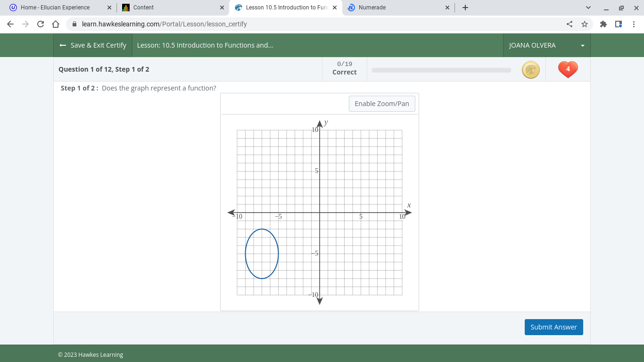The width and height of the screenshot is (644, 362).
Task: Click the home icon in the browser toolbar
Action: 56,23
